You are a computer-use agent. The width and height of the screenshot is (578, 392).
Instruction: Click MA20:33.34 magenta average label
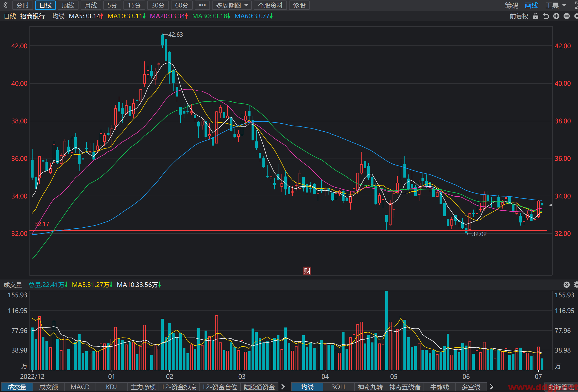[169, 16]
